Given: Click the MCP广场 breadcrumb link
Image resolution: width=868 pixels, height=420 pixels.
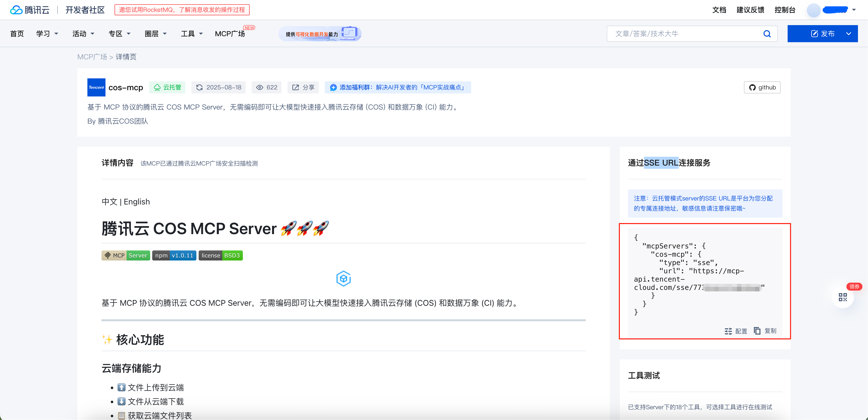Looking at the screenshot, I should pos(92,57).
